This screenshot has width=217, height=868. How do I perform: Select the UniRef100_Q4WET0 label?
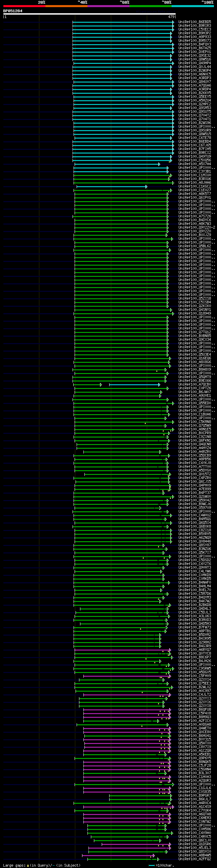[195, 728]
